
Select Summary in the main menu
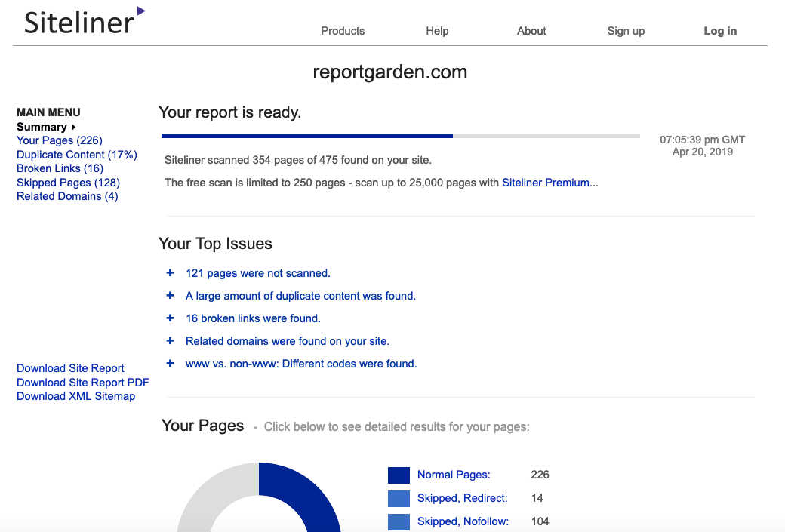(45, 127)
